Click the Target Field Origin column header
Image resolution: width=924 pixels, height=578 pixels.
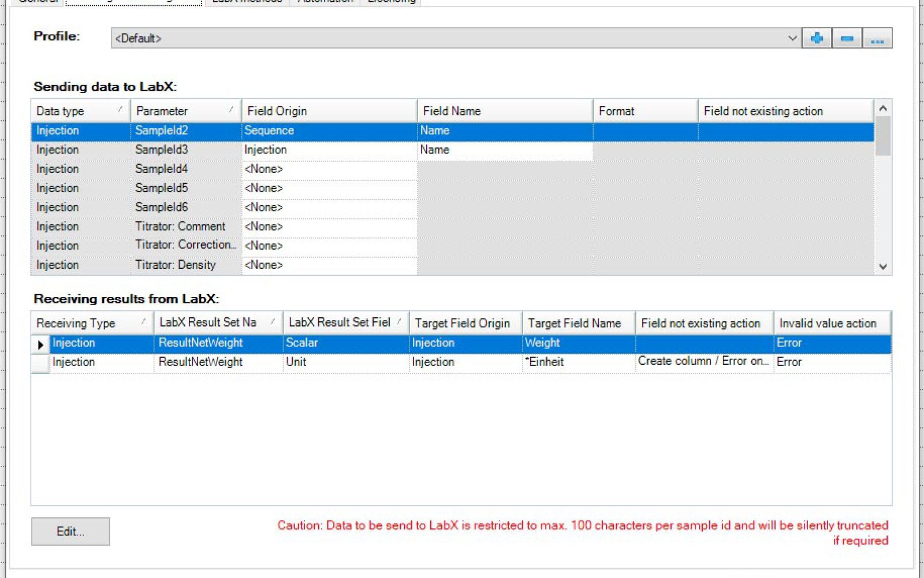(x=465, y=323)
